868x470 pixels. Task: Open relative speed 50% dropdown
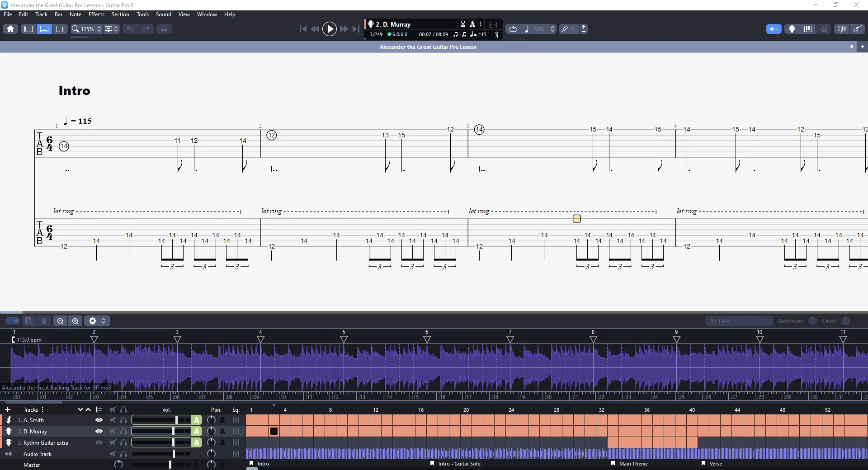pyautogui.click(x=539, y=29)
